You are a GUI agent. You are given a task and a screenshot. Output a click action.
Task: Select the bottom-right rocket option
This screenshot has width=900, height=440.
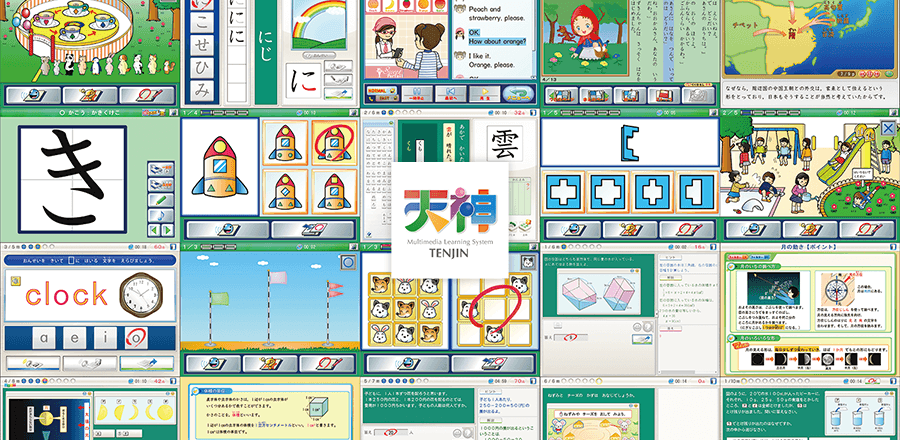coord(335,192)
